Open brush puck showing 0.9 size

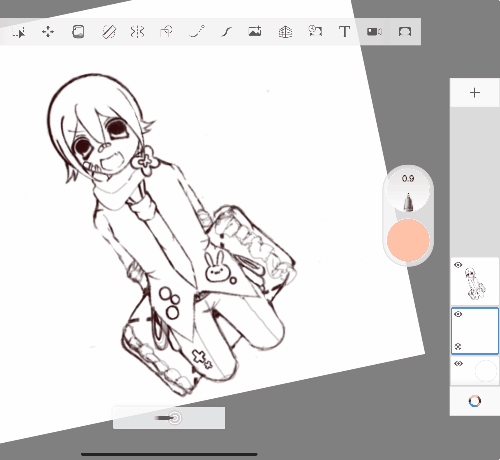point(408,190)
